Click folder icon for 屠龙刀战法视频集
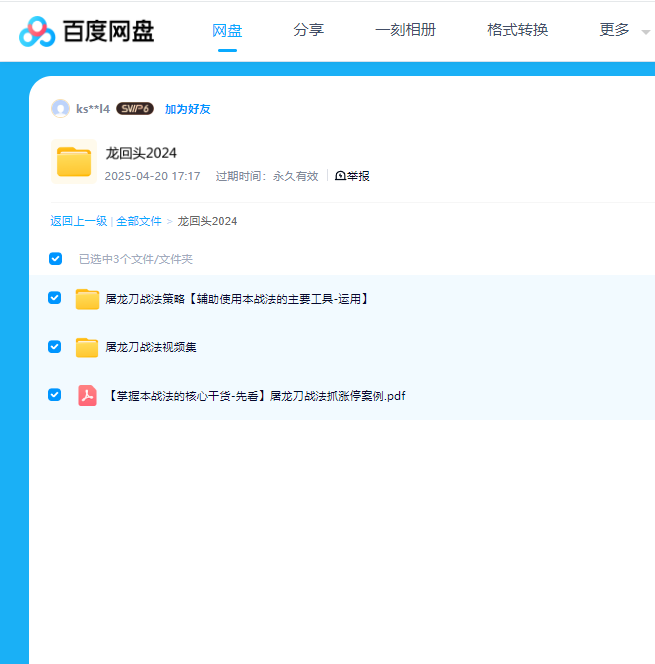 click(x=87, y=347)
